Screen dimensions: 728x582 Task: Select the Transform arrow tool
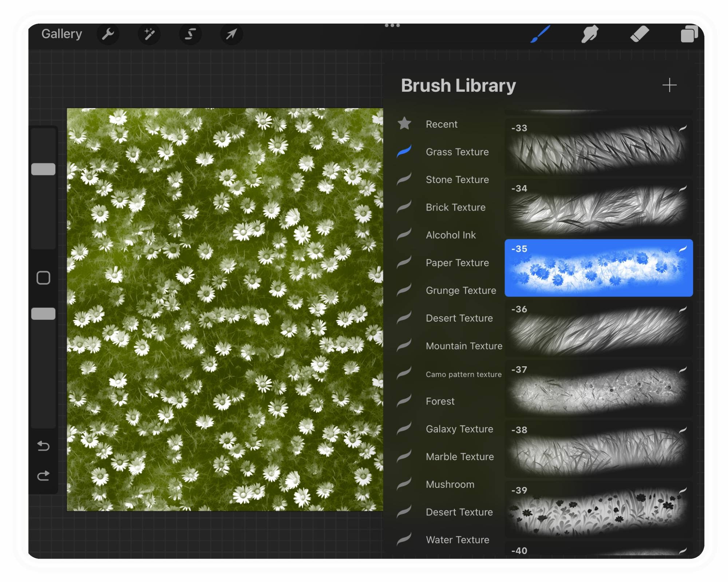[232, 34]
